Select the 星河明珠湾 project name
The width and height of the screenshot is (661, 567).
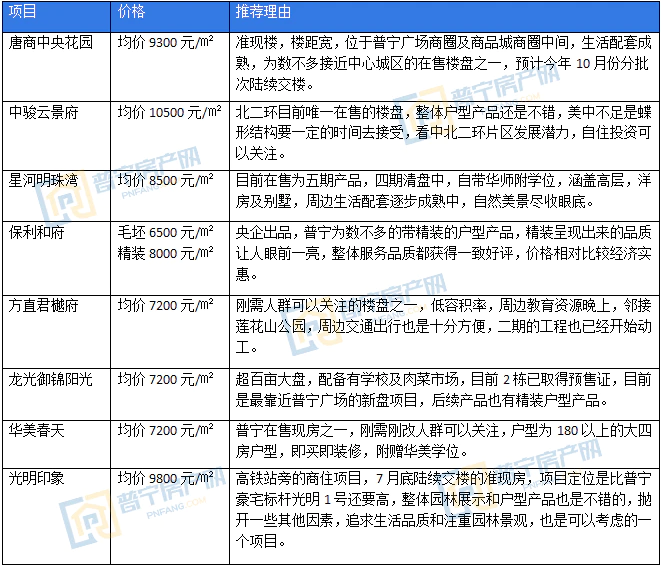click(43, 180)
